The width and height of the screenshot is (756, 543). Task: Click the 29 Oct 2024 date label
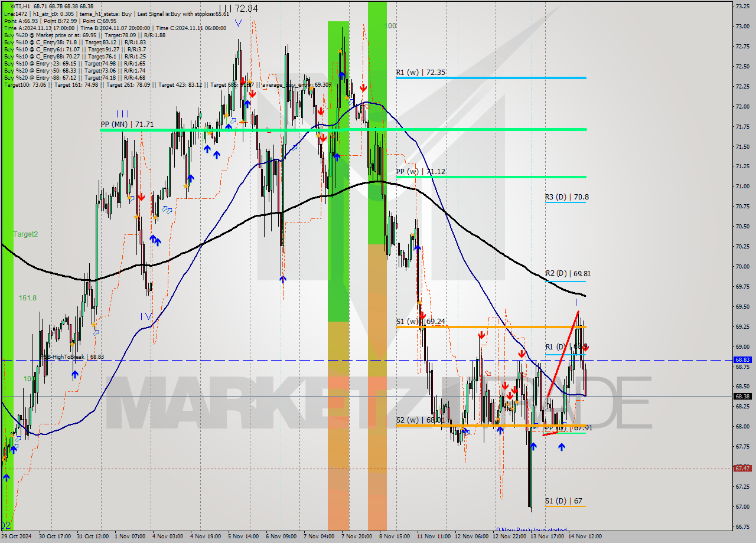click(x=16, y=536)
